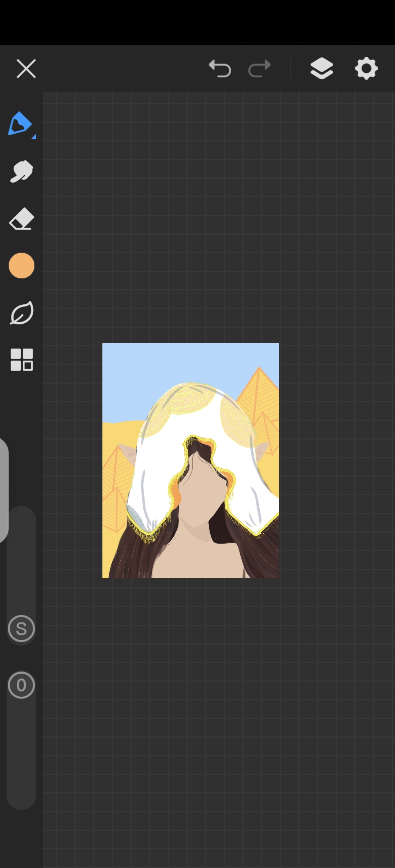Click the slider track above the S circle
This screenshot has width=395, height=868.
pyautogui.click(x=21, y=559)
